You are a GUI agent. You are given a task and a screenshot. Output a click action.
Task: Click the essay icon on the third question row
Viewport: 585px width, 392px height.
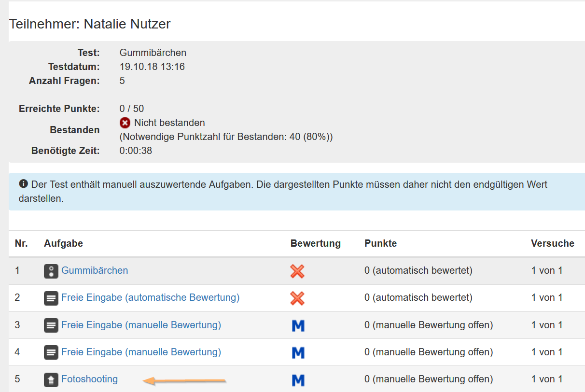point(51,325)
